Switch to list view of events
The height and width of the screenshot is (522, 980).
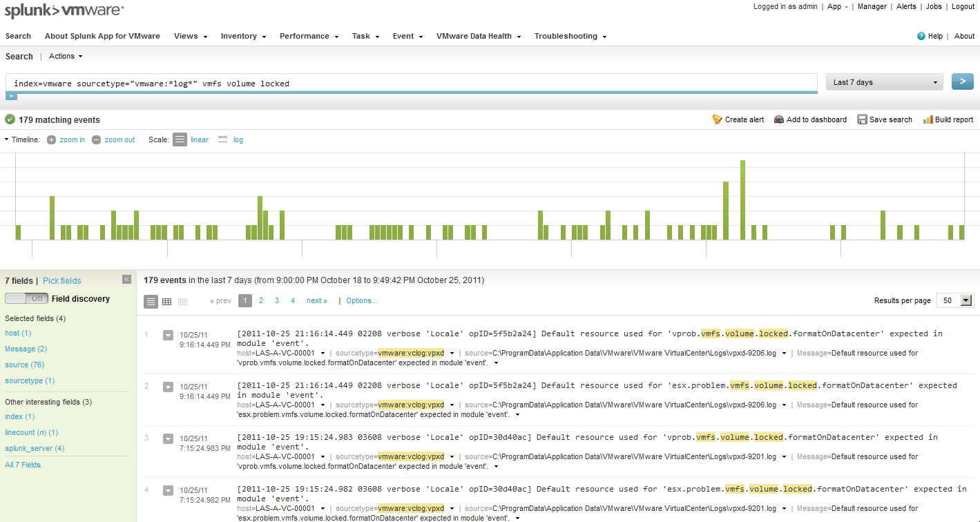(x=151, y=302)
